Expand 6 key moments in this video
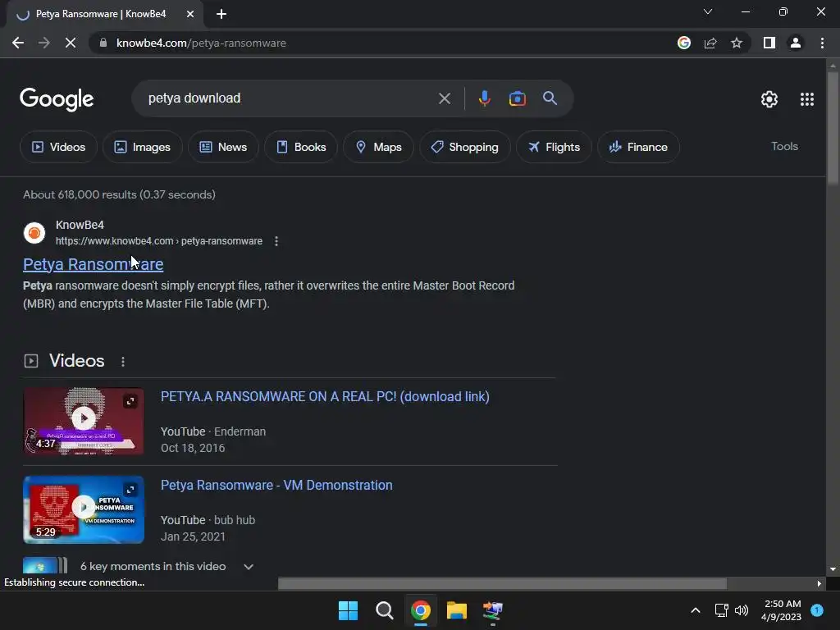 click(248, 567)
